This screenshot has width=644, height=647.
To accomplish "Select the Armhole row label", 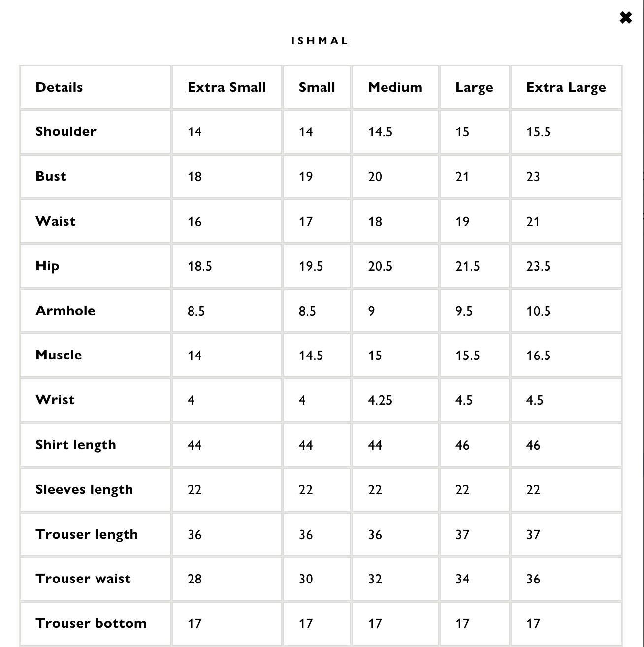I will coord(65,311).
